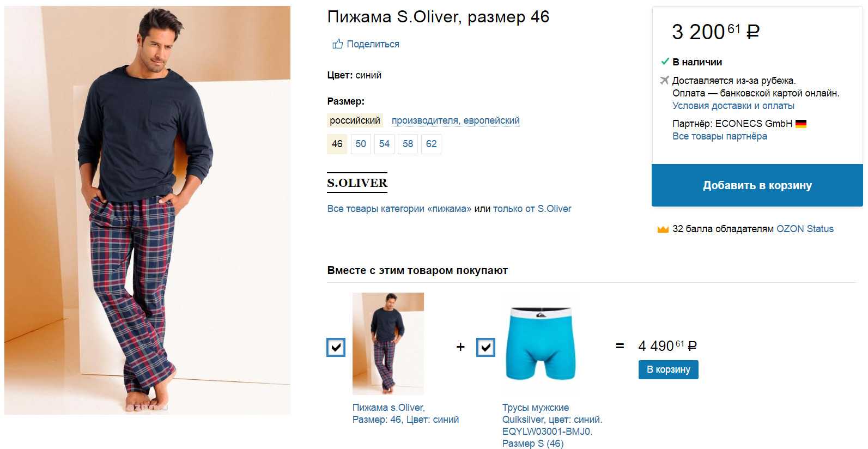Viewport: 868px width, 449px height.
Task: Open Все товары партнёра link
Action: coord(719,136)
